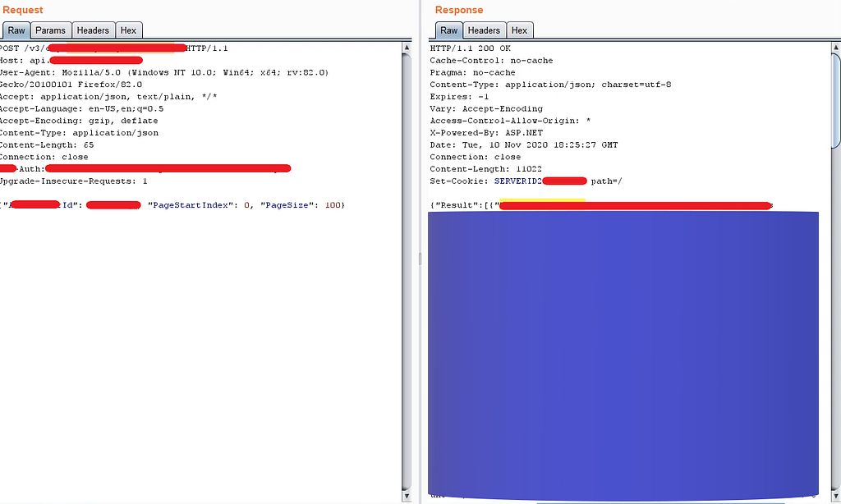Open the Request Params tab
The height and width of the screenshot is (504, 841).
tap(50, 30)
